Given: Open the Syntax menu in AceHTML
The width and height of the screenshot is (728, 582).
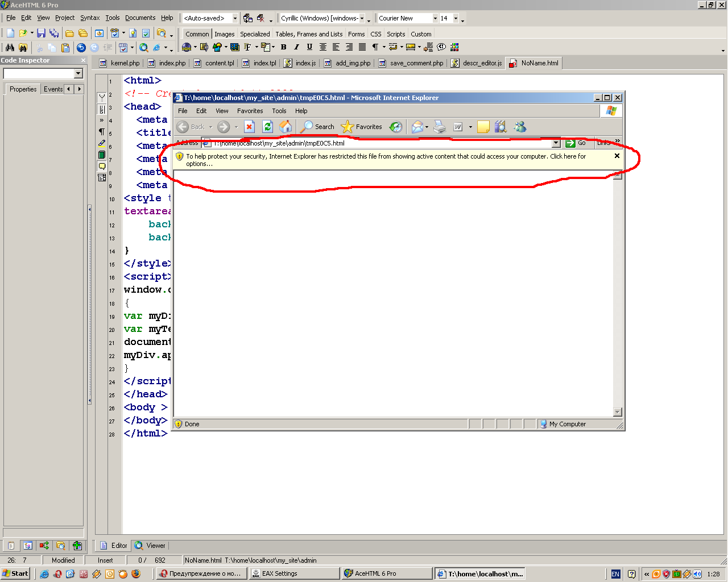Looking at the screenshot, I should click(90, 18).
